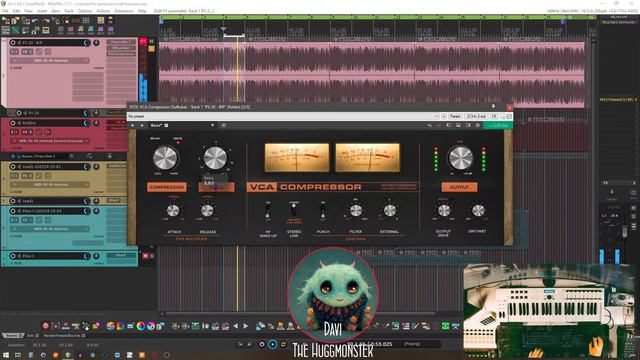Viewport: 640px width, 360px height.
Task: Click the redo arrow in the main toolbar
Action: (x=46, y=20)
